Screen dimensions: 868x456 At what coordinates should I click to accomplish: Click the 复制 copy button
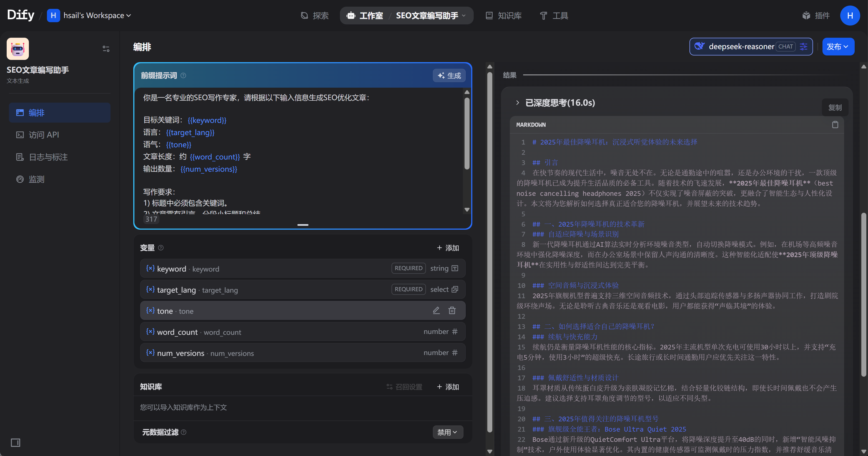click(835, 107)
